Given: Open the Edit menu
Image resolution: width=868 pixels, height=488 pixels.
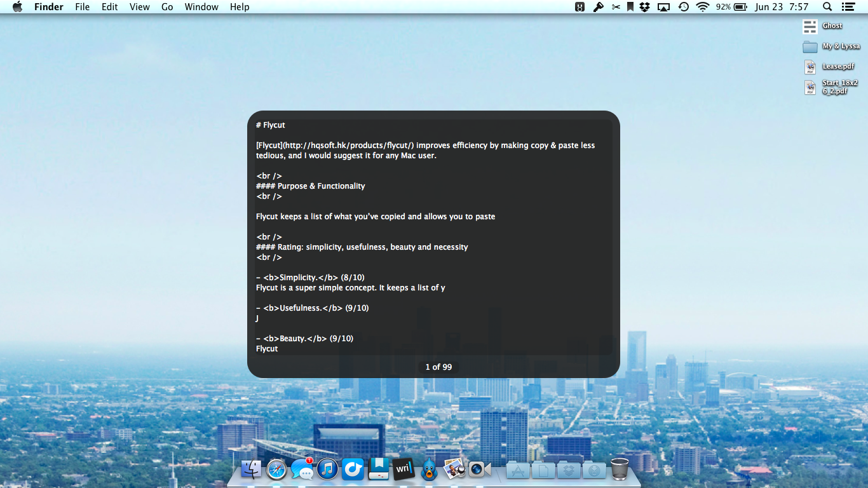Looking at the screenshot, I should point(110,7).
